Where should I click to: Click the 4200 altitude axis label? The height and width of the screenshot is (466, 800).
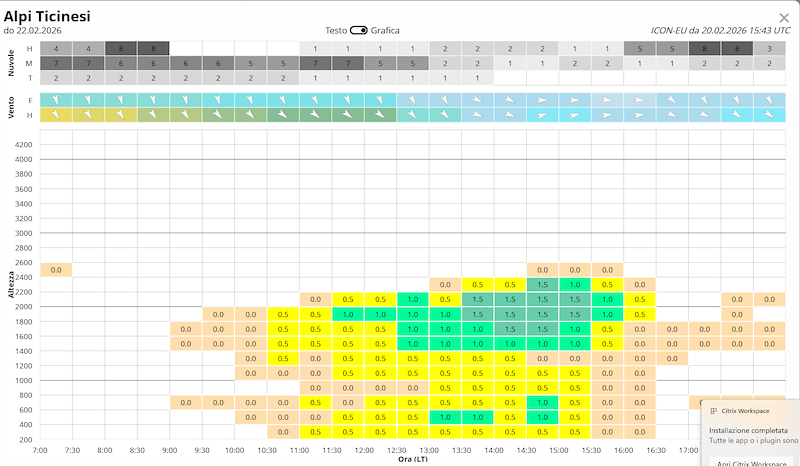[23, 144]
